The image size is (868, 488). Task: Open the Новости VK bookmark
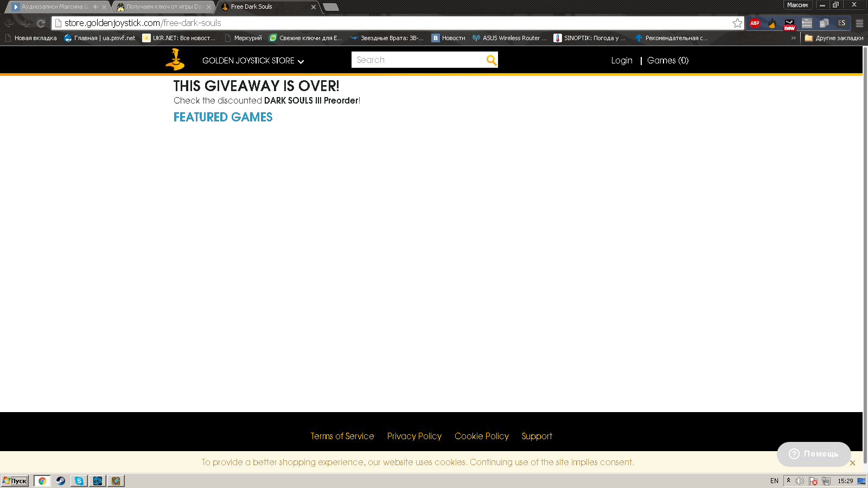coord(449,38)
